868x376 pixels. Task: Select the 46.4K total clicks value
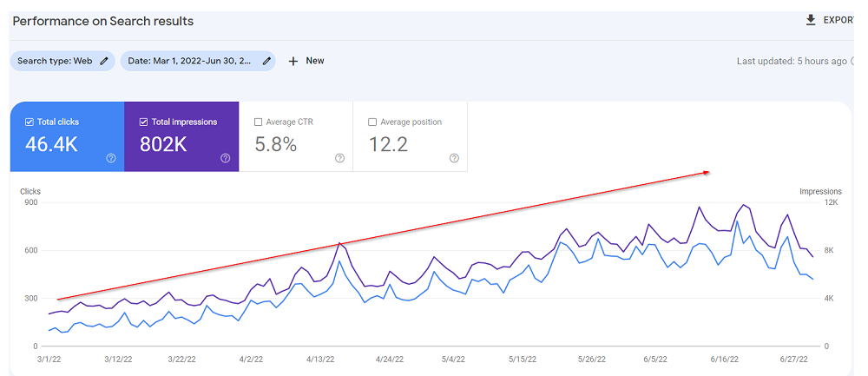51,145
